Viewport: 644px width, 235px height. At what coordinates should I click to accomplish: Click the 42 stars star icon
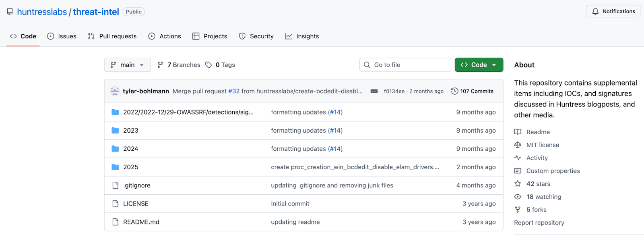tap(518, 184)
